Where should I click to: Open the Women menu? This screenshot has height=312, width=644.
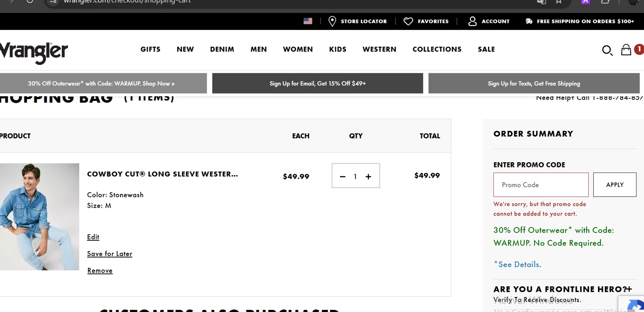(x=298, y=49)
